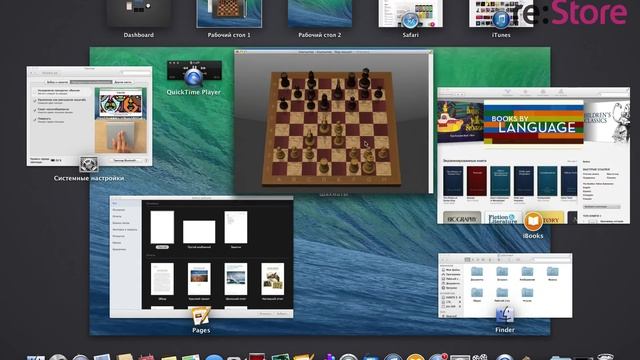Select the Пустой альбомный landscape template
Image resolution: width=640 pixels, height=360 pixels.
[199, 232]
